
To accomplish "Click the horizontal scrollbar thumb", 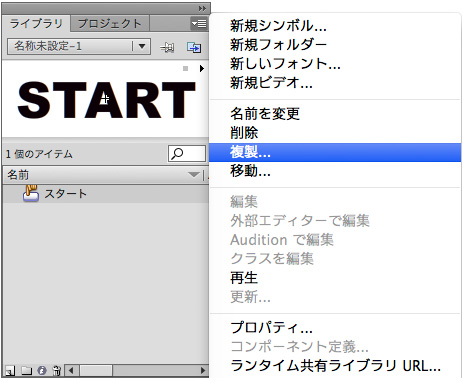I will (x=96, y=370).
